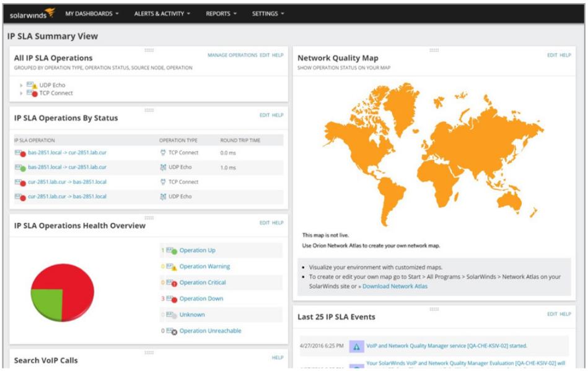The width and height of the screenshot is (588, 371).
Task: Click TCP Connect type icon in third table row
Action: tap(163, 181)
